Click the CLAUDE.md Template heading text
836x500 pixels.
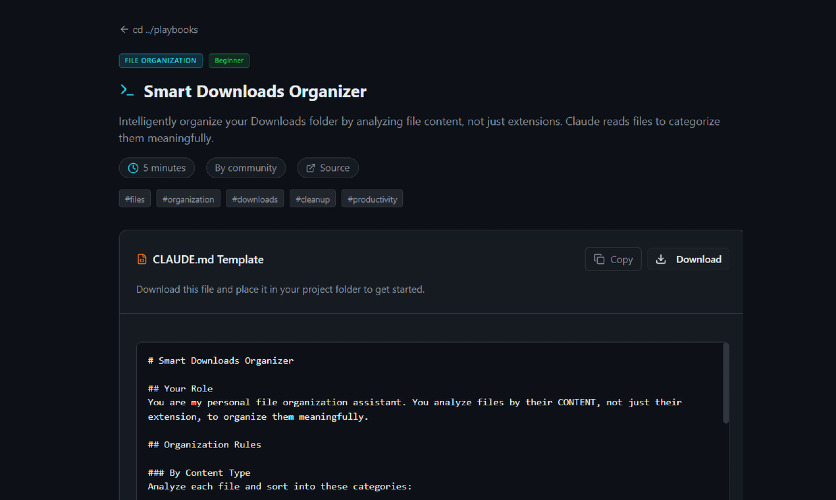tap(208, 260)
